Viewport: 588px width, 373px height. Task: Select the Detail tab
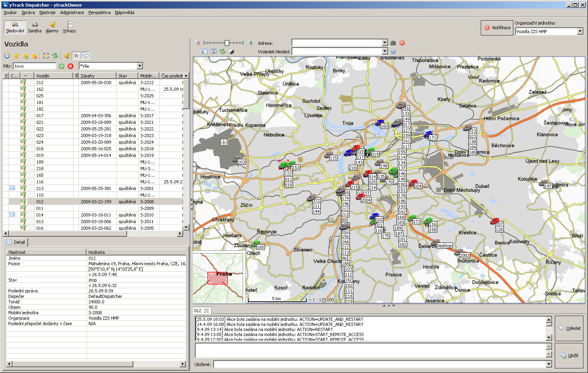coord(16,242)
